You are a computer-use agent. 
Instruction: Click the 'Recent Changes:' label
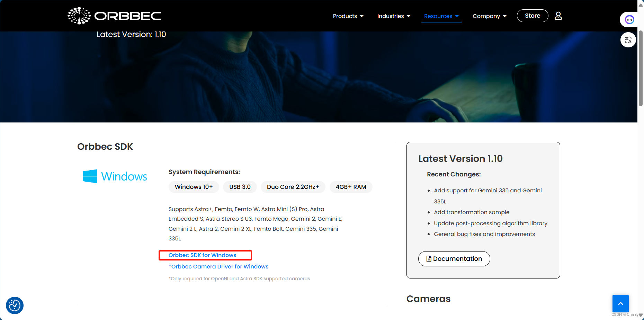click(454, 174)
